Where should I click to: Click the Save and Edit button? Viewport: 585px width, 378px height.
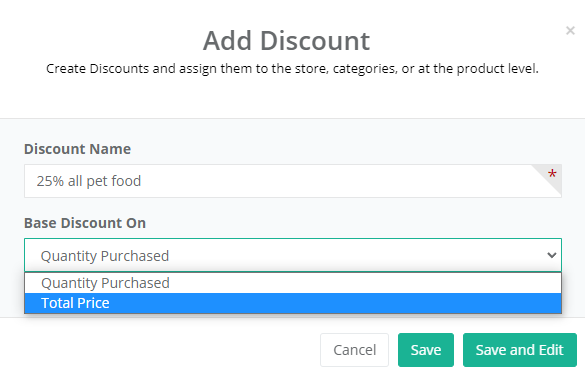[x=520, y=350]
